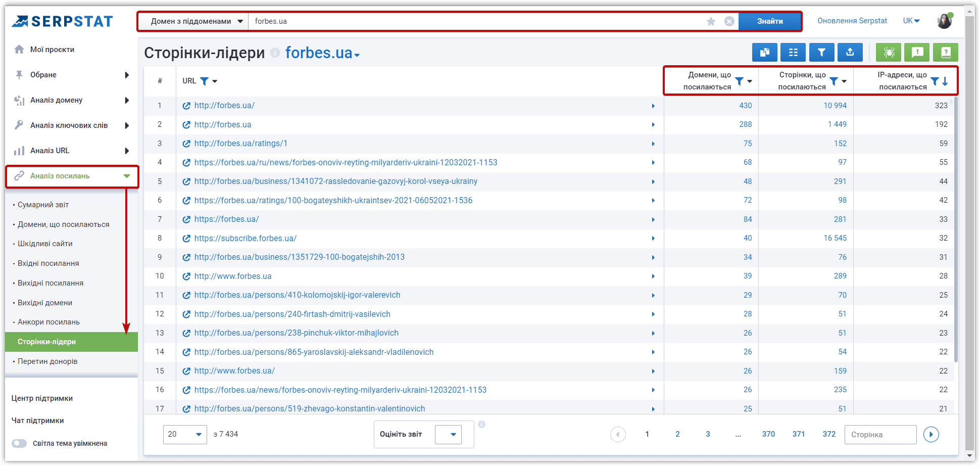
Task: Open external link icon for http://forbes.ua/
Action: point(186,106)
